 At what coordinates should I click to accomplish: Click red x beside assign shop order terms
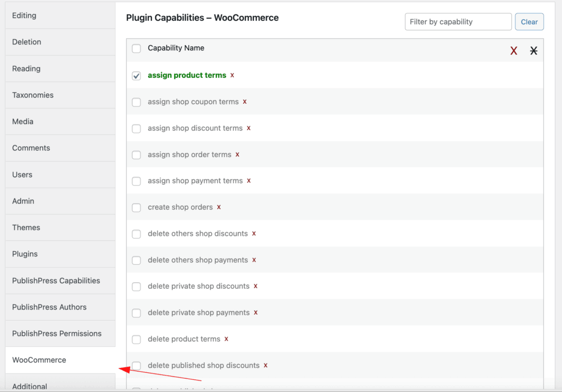pyautogui.click(x=237, y=155)
